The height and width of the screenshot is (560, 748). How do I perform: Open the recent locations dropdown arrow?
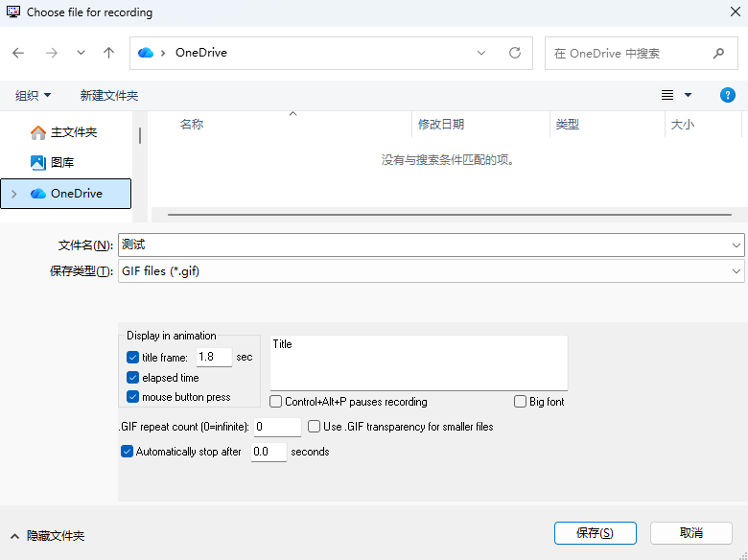(81, 54)
